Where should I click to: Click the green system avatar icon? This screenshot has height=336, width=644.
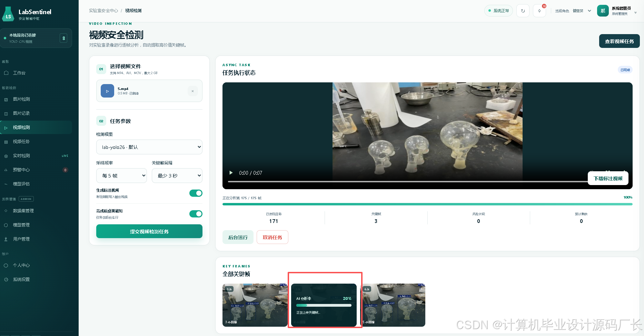603,11
